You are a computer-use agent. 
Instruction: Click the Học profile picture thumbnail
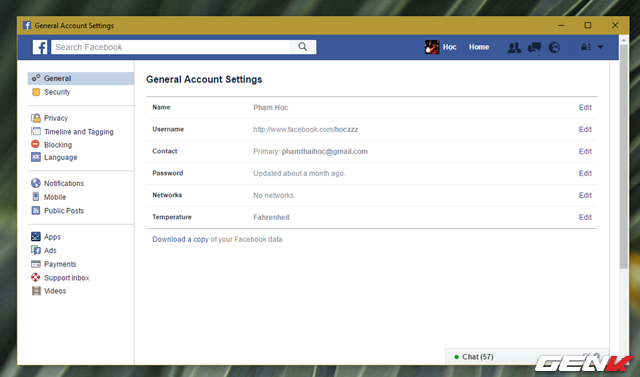tap(432, 47)
